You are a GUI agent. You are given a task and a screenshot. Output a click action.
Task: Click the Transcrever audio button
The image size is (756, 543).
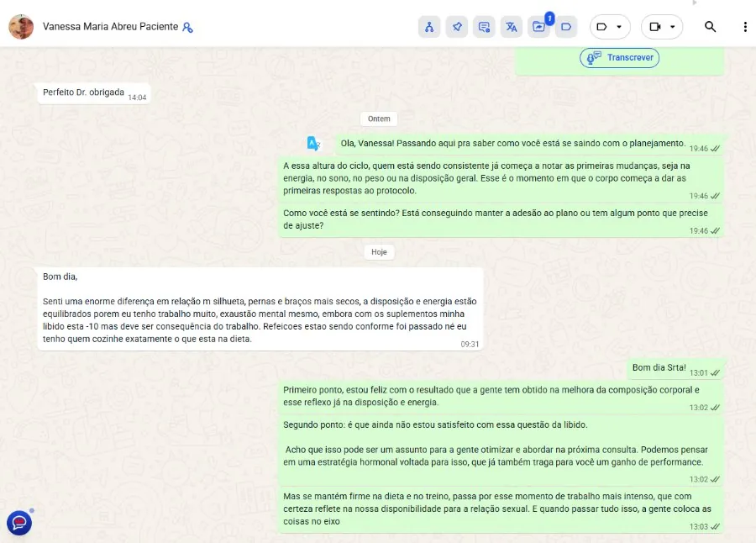(x=620, y=58)
